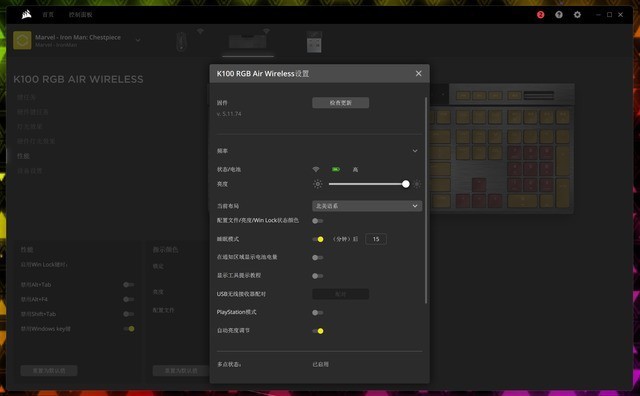Expand the Marvel Iron Man profile chevron
Image resolution: width=640 pixels, height=396 pixels.
(x=138, y=40)
